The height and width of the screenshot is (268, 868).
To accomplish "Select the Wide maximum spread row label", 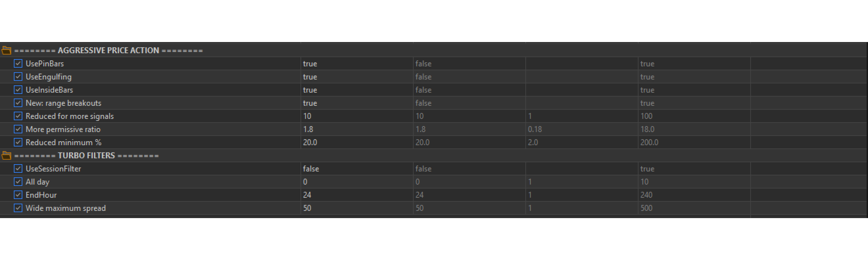I will tap(66, 208).
